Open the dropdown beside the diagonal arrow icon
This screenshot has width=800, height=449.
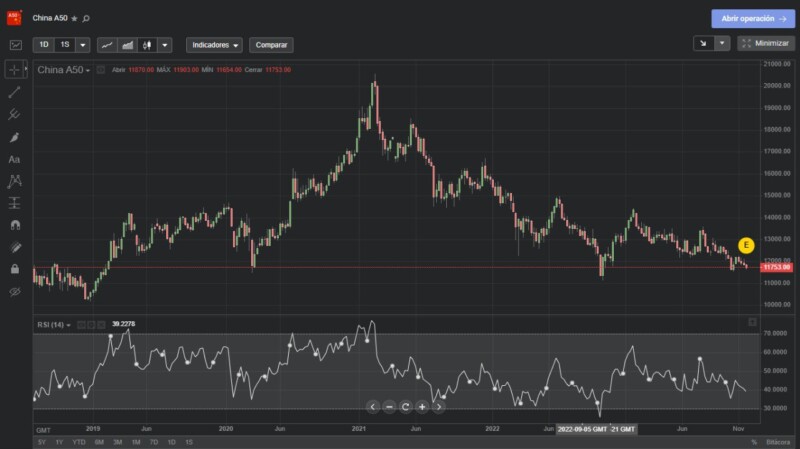pos(722,43)
